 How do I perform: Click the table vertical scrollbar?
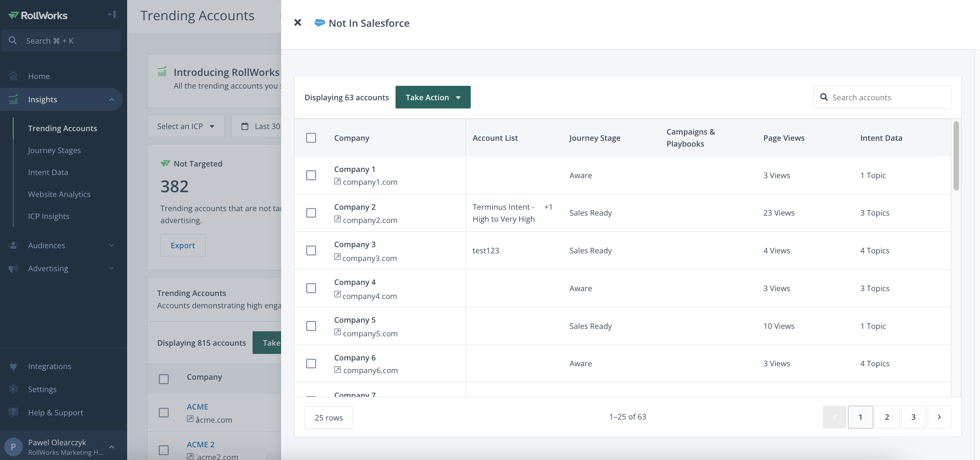(956, 156)
